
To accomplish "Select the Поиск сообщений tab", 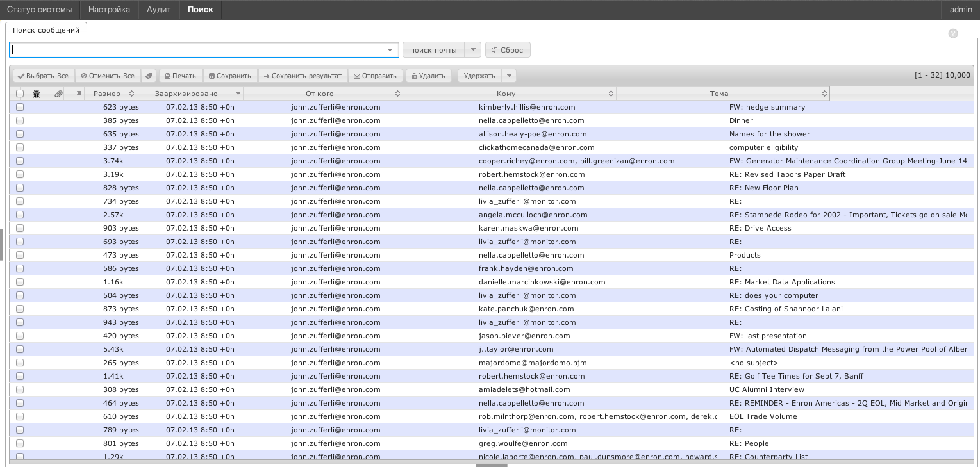I will point(46,30).
